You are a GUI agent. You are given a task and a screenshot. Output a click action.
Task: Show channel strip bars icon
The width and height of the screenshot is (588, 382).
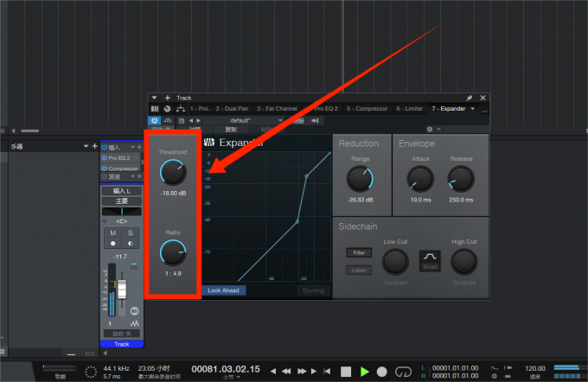(x=155, y=109)
